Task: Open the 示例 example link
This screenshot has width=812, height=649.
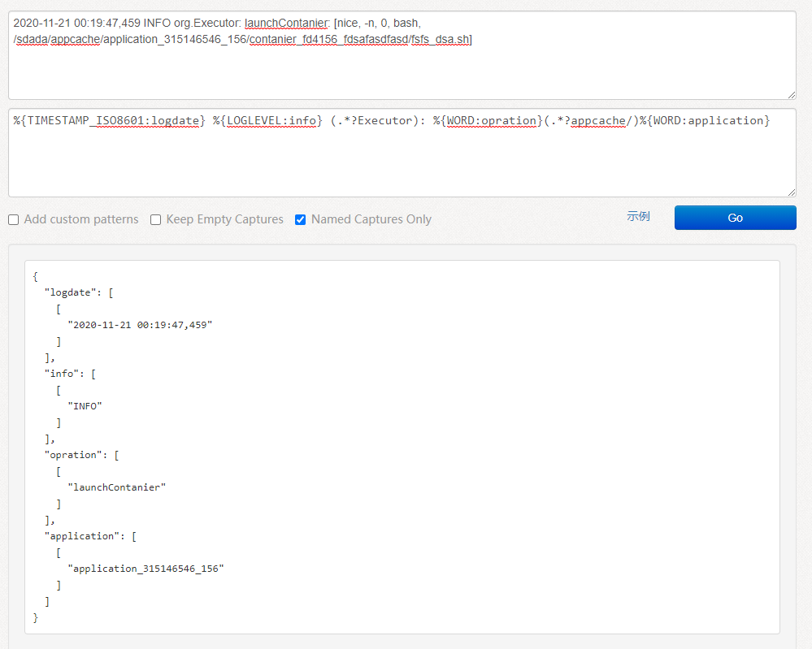Action: (x=638, y=217)
